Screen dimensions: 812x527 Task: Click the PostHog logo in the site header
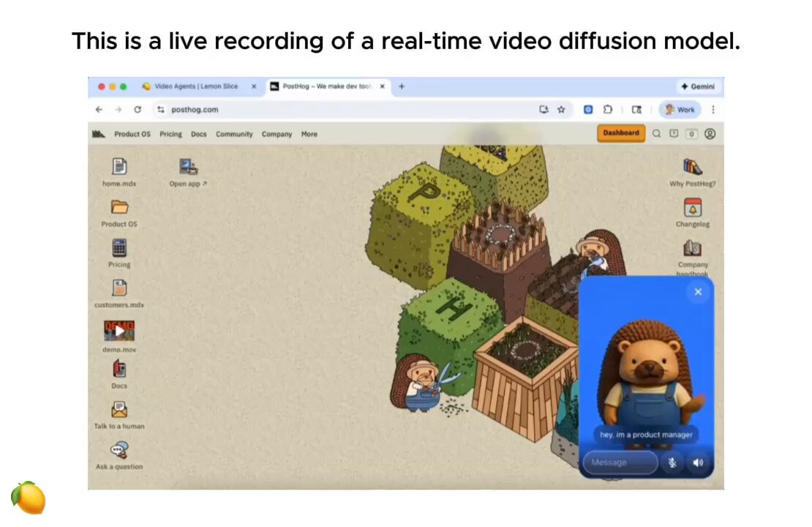pyautogui.click(x=99, y=134)
